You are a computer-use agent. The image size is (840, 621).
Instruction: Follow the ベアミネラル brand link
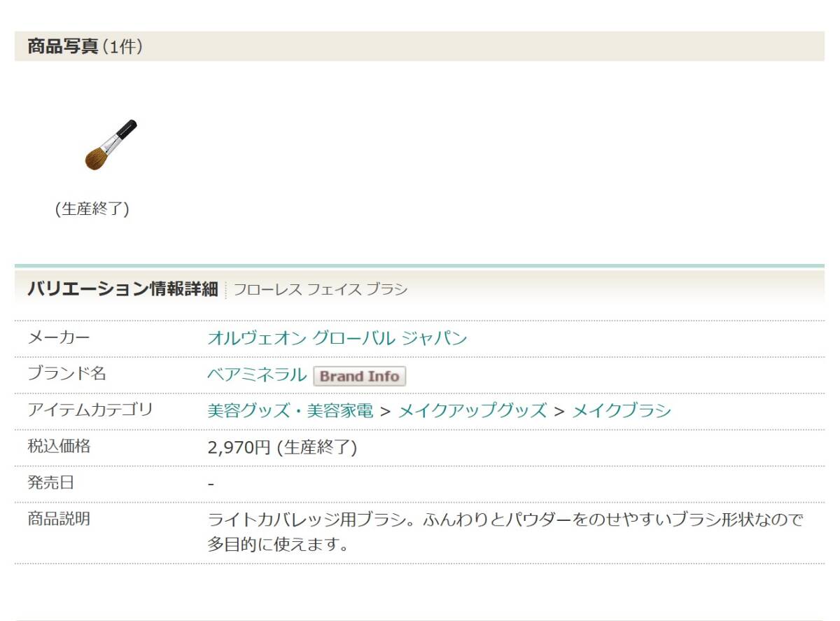coord(257,375)
